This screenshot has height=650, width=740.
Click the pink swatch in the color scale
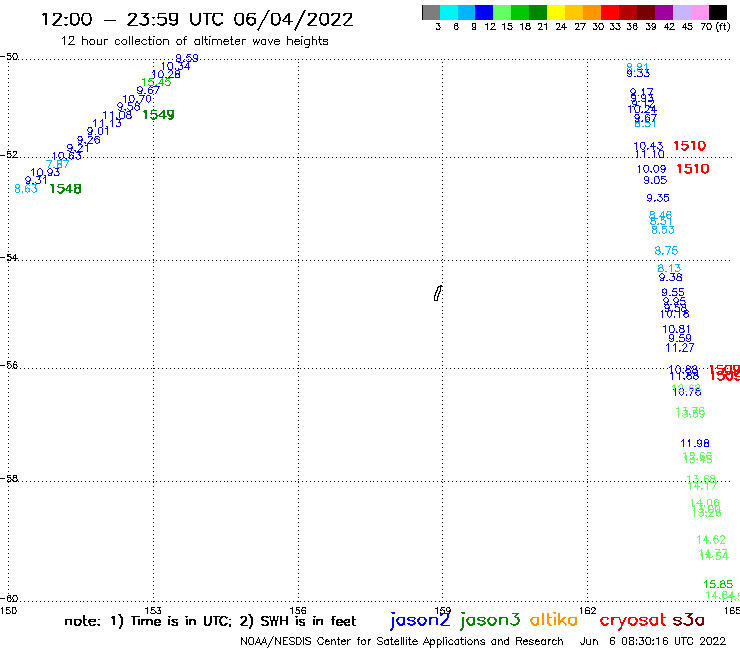700,12
